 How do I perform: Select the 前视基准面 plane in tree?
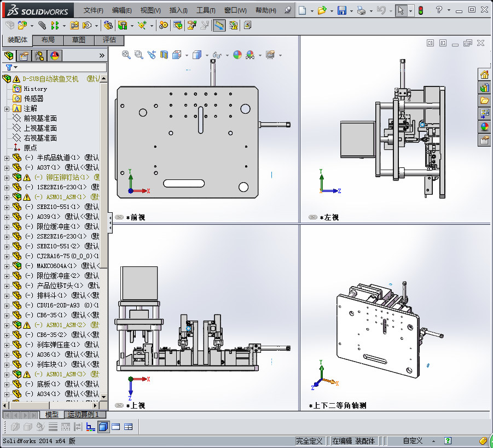[x=40, y=119]
